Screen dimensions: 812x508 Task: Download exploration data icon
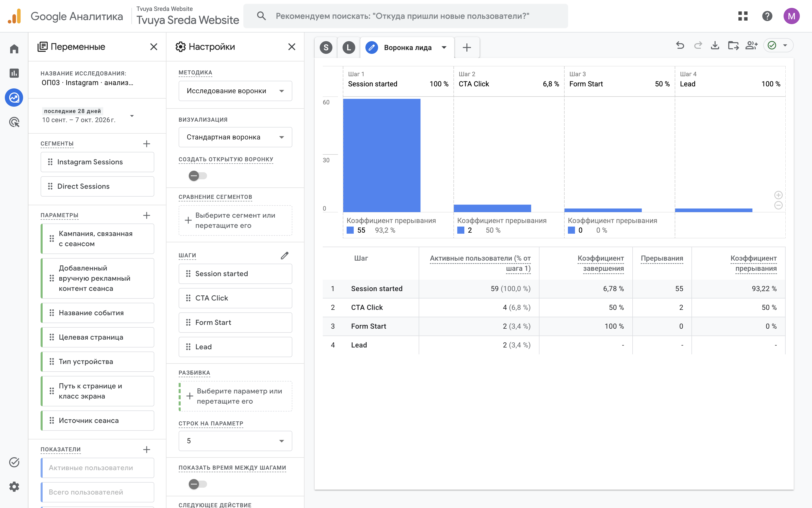click(x=715, y=45)
